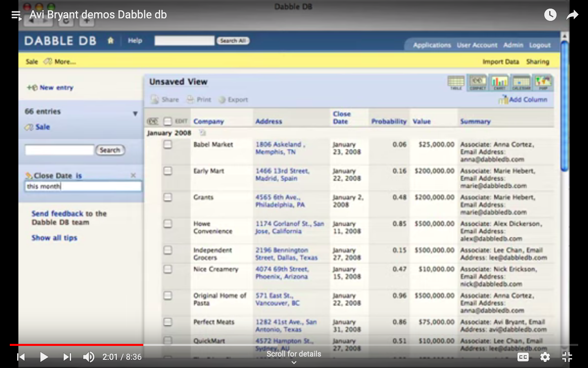This screenshot has height=368, width=588.
Task: Exit full screen mode
Action: (x=567, y=357)
